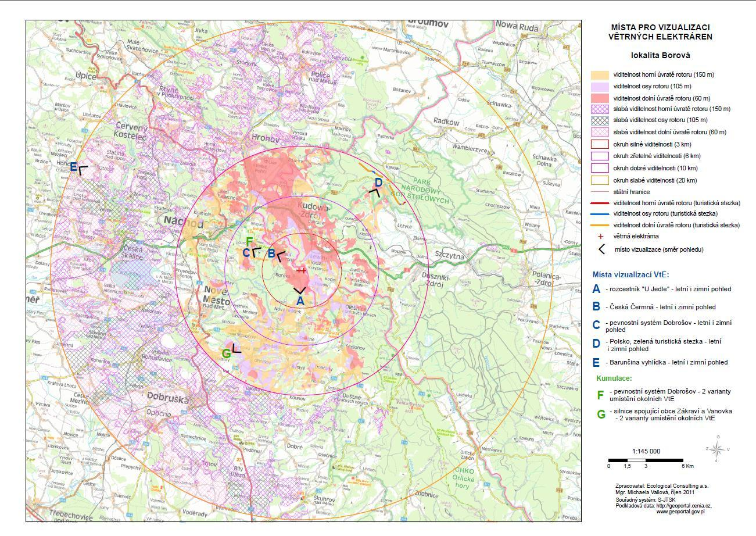Click the www.geoportal.gov.pl source text
This screenshot has height=536, width=756.
680,512
